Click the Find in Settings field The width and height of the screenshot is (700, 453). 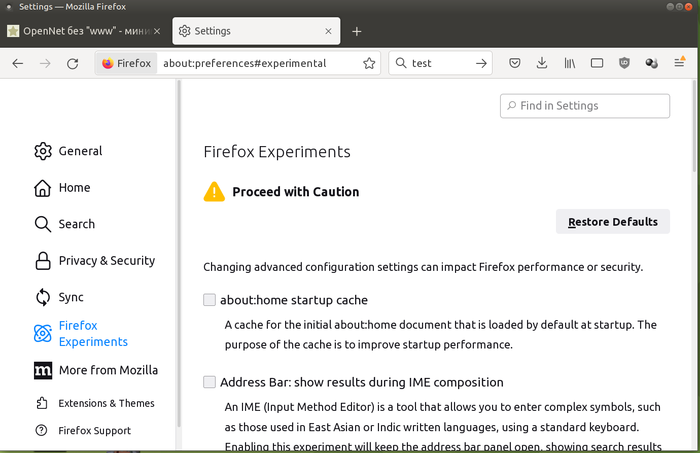585,106
